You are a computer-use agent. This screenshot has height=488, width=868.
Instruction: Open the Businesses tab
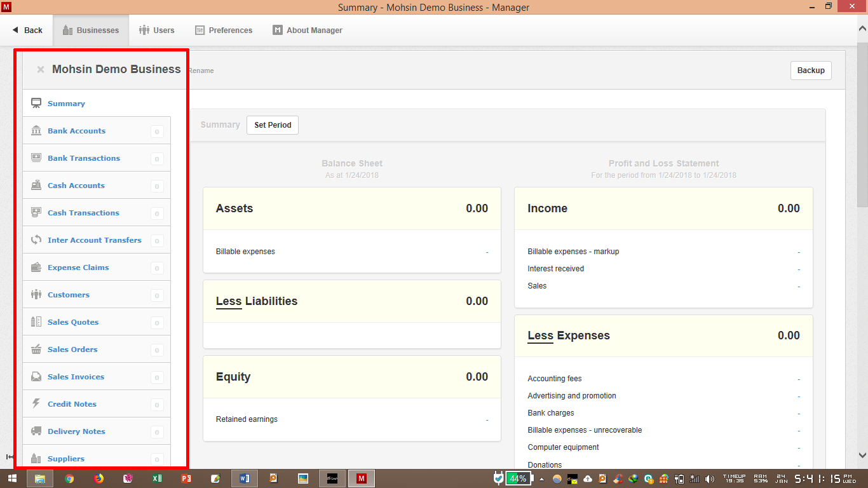[x=91, y=30]
